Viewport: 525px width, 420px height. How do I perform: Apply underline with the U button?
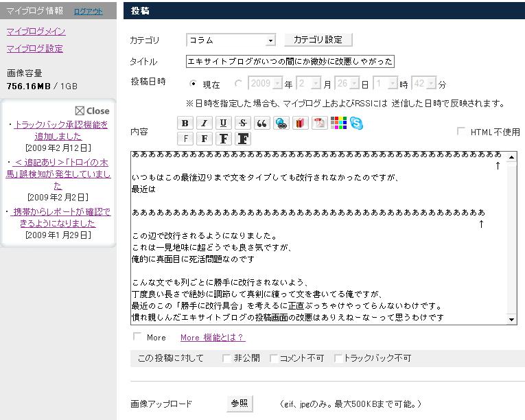(x=223, y=124)
